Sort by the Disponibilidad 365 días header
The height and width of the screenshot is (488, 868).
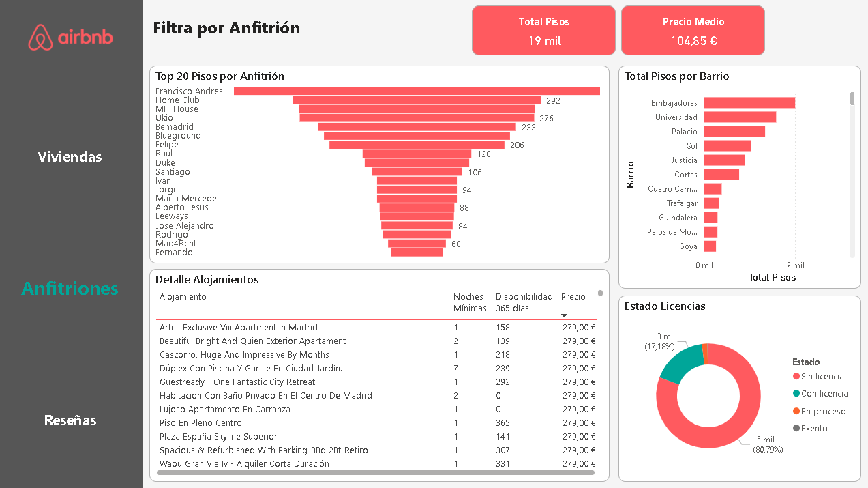point(524,302)
